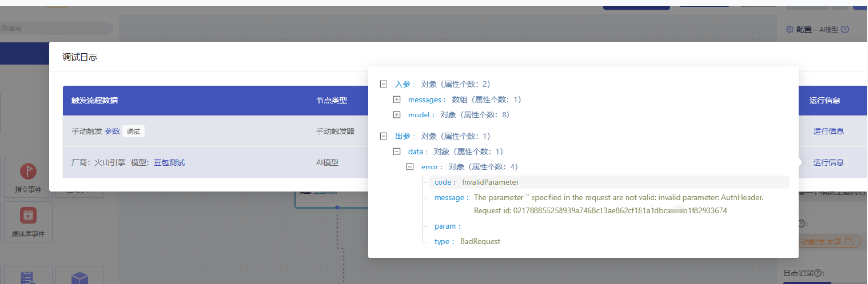Screen dimensions: 868x284
Task: Open 运行信息 for AI模型 row
Action: [x=828, y=163]
